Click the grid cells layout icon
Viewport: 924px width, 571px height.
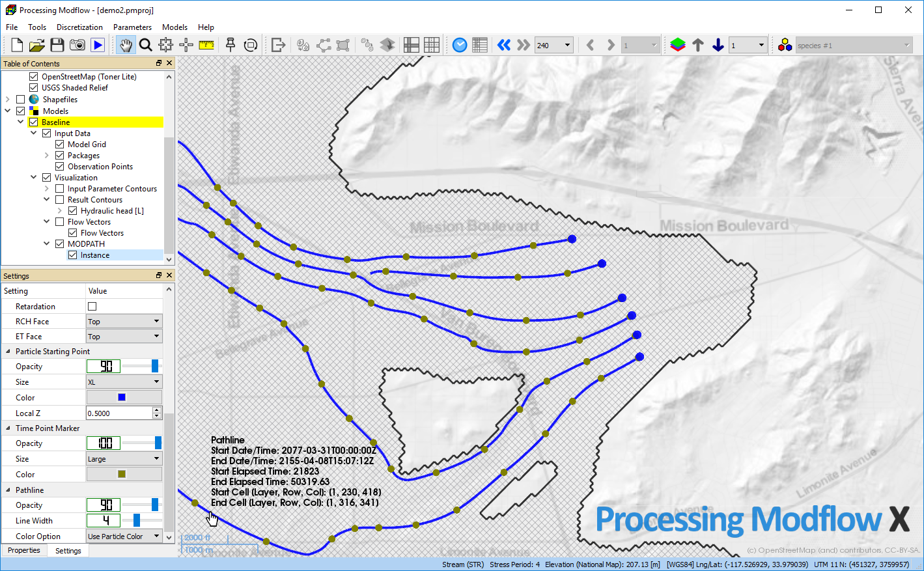(x=432, y=45)
